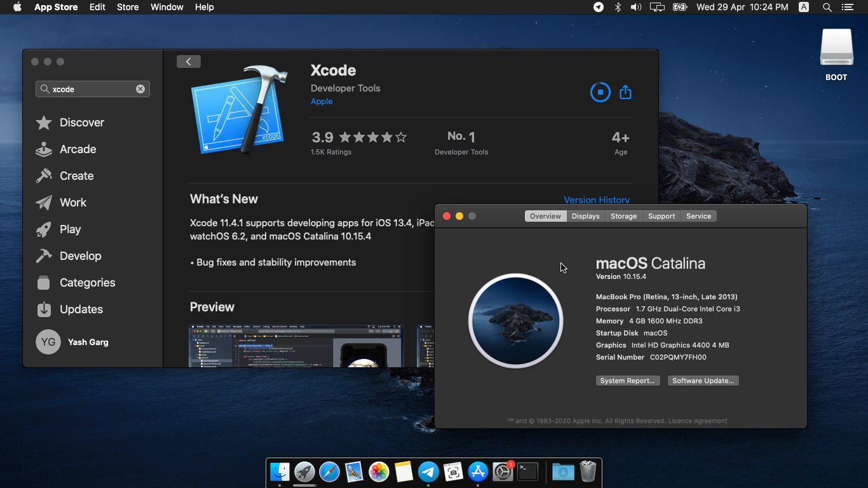Screen dimensions: 868x488
Task: Open Notification Centre
Action: pos(847,7)
